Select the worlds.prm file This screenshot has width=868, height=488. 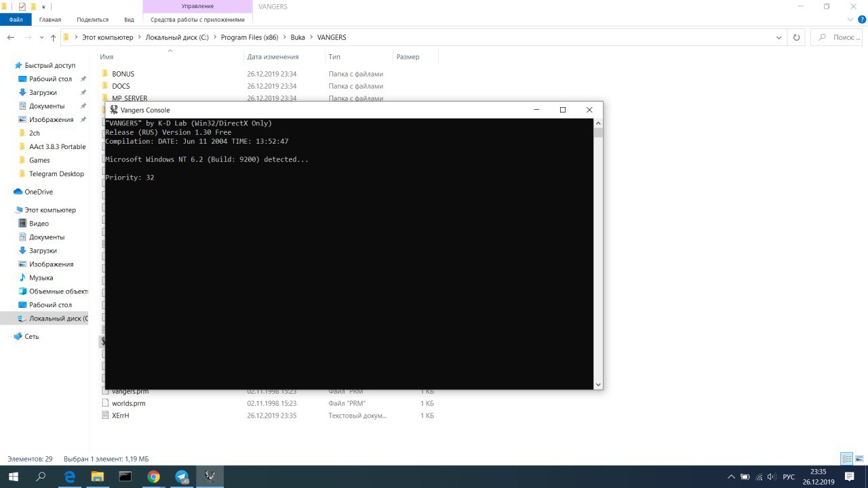pyautogui.click(x=128, y=403)
